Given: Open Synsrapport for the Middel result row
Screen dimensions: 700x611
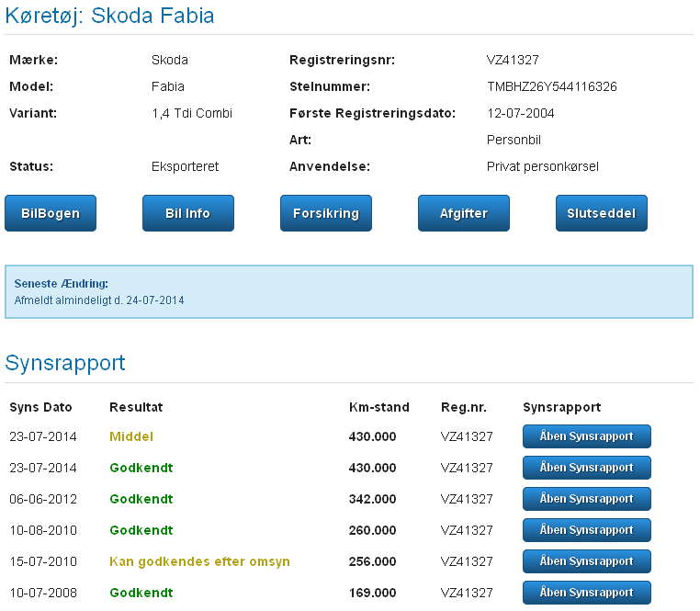Looking at the screenshot, I should [x=586, y=436].
